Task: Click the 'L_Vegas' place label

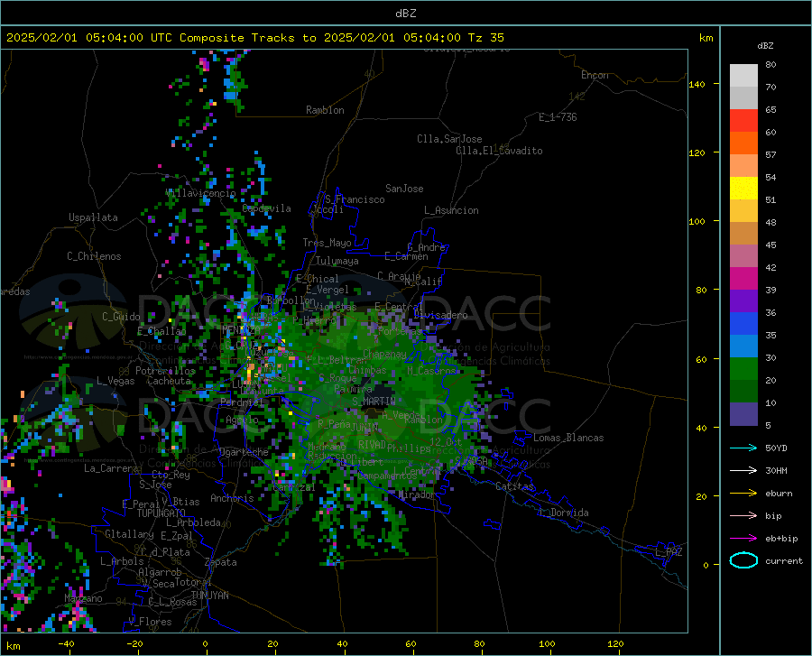Action: [115, 381]
